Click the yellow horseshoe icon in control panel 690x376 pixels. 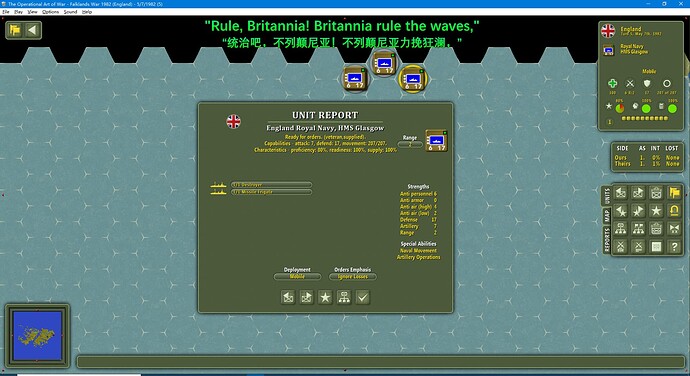click(x=674, y=210)
